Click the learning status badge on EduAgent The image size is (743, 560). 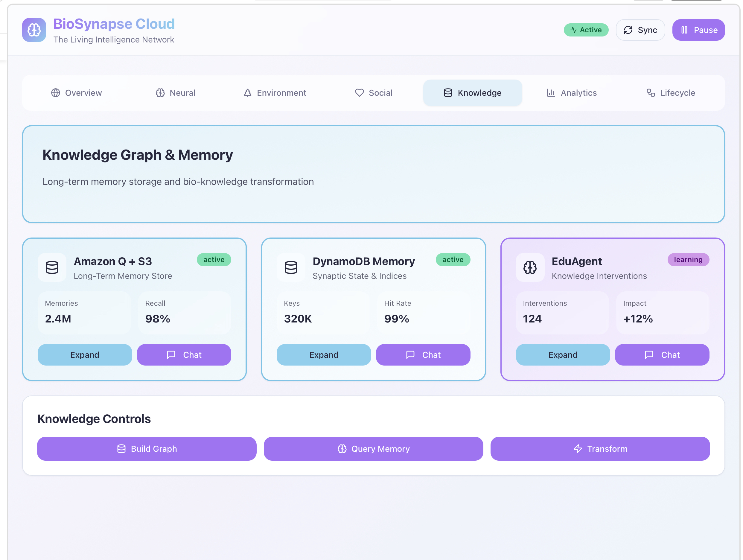688,260
